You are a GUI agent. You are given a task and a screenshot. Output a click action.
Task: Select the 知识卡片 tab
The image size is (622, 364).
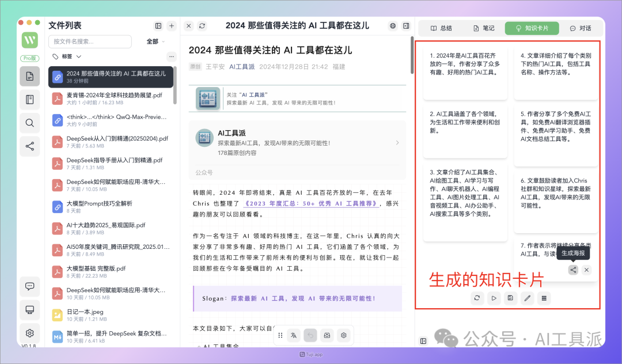point(532,28)
